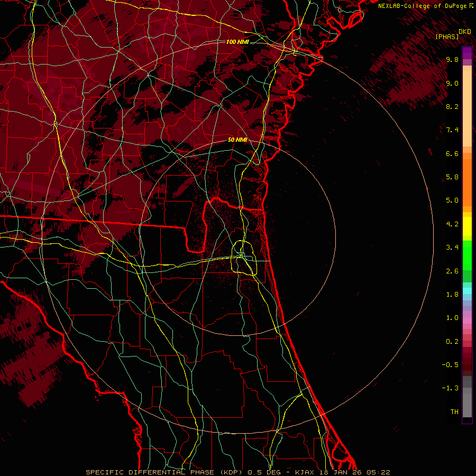
Task: Click the 1.0 value on the scale
Action: (x=452, y=318)
